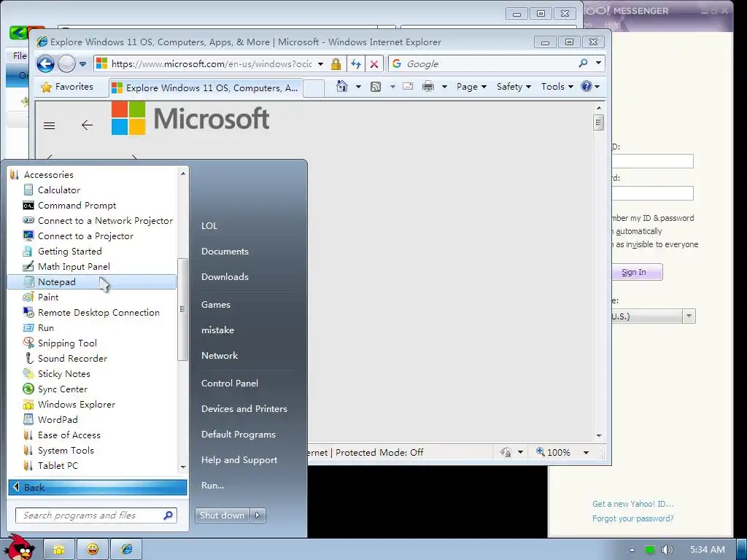Click IE refresh button

pyautogui.click(x=356, y=64)
